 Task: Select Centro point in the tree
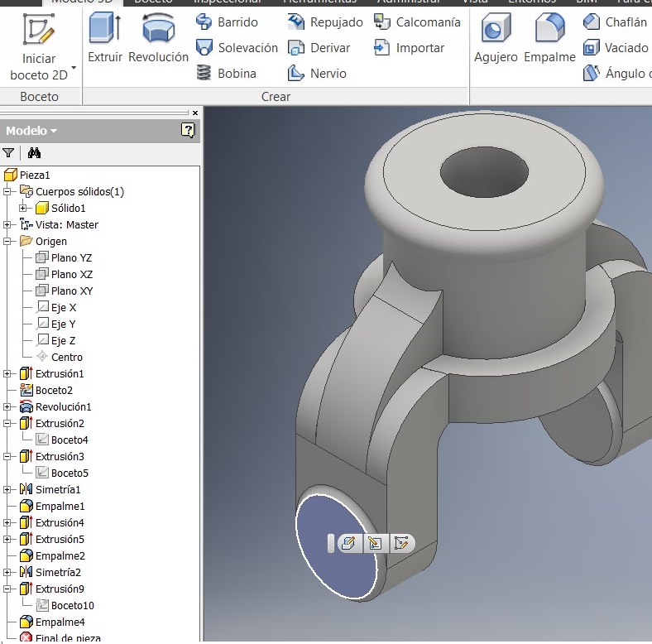60,357
